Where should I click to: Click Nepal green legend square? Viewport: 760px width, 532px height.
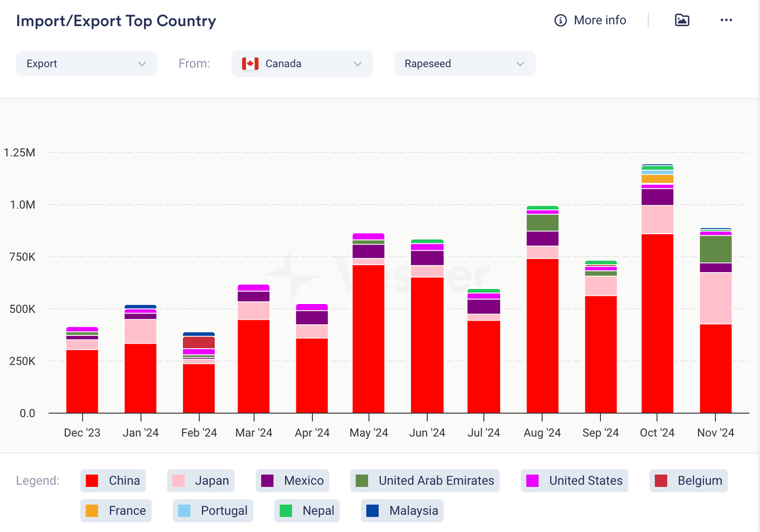(285, 511)
